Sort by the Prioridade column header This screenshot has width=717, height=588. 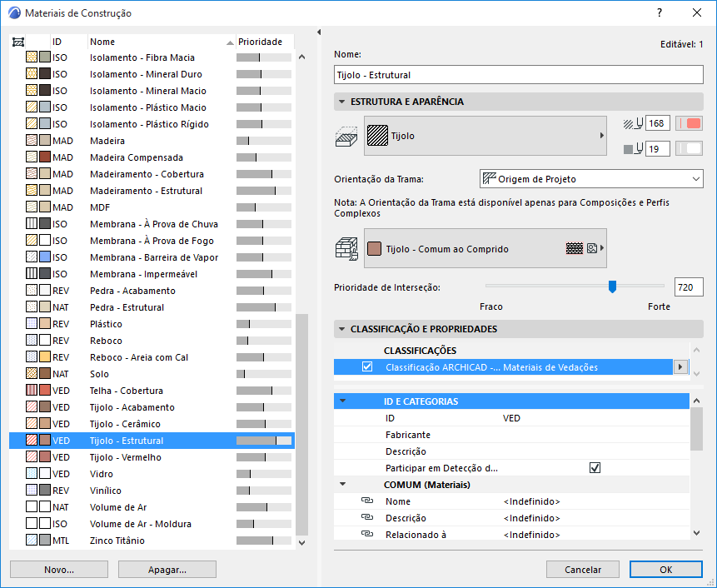pos(265,42)
